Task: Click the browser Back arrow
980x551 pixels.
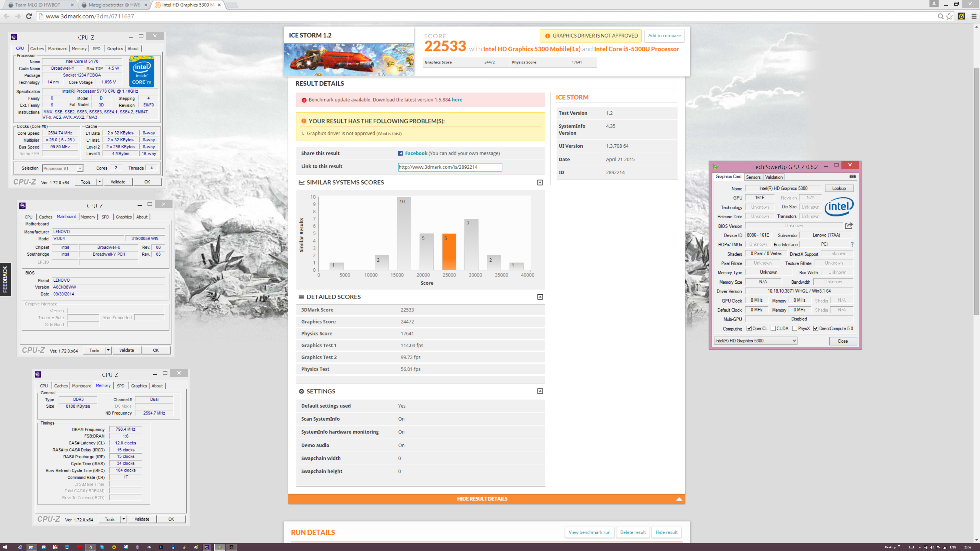Action: [x=6, y=16]
